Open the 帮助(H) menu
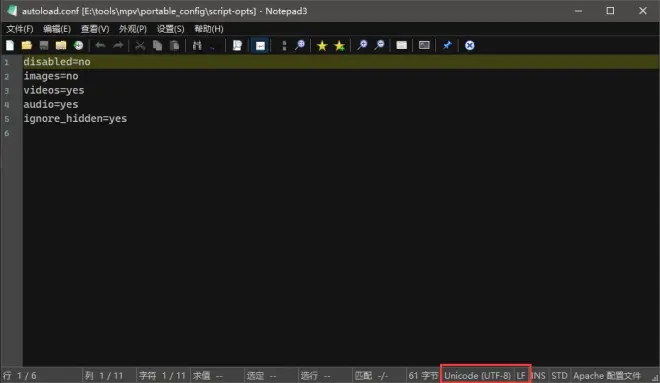 [208, 29]
